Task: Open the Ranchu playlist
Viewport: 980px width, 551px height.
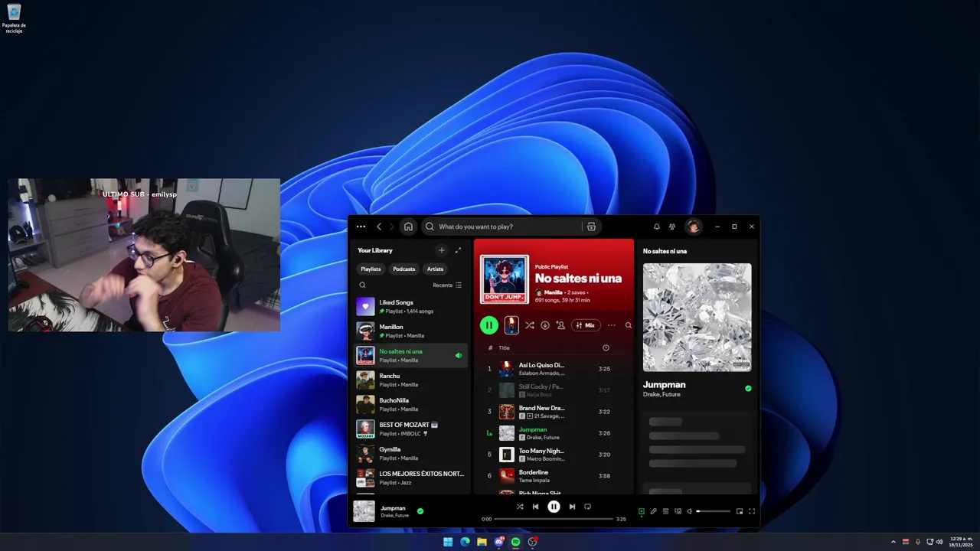Action: 411,380
